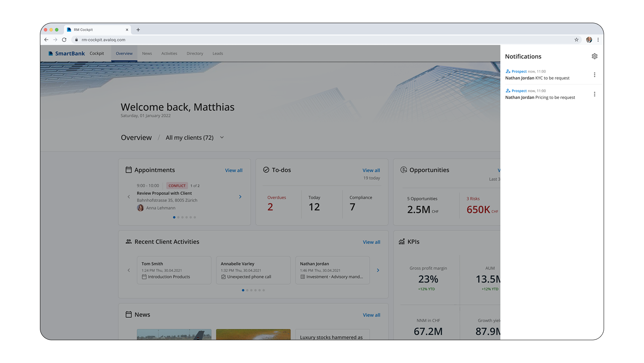Open the Directory tab
This screenshot has height=363, width=644.
195,53
